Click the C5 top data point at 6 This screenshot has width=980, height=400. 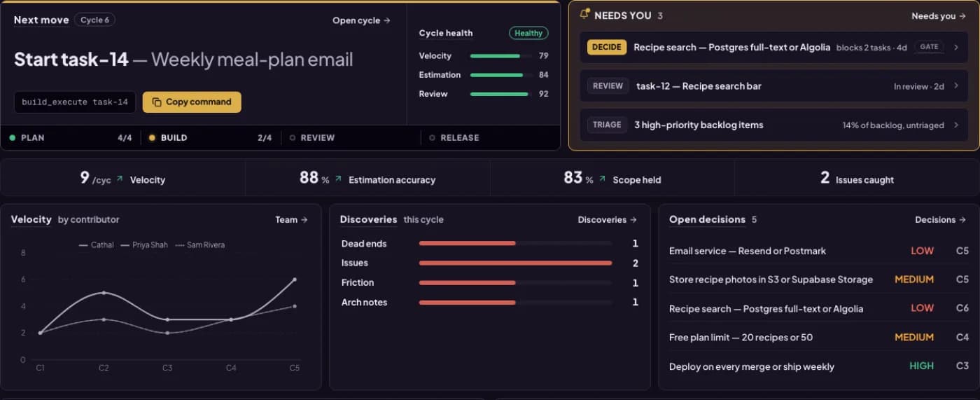295,280
